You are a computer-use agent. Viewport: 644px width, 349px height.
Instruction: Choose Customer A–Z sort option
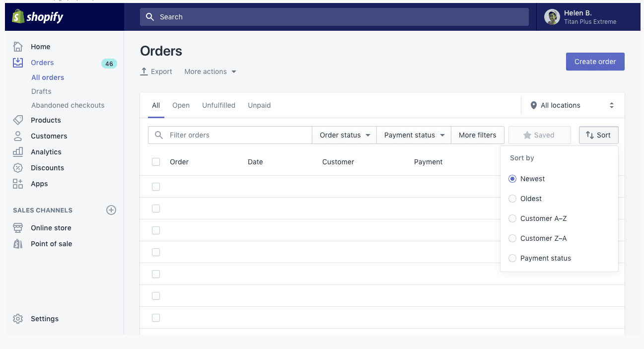(512, 218)
